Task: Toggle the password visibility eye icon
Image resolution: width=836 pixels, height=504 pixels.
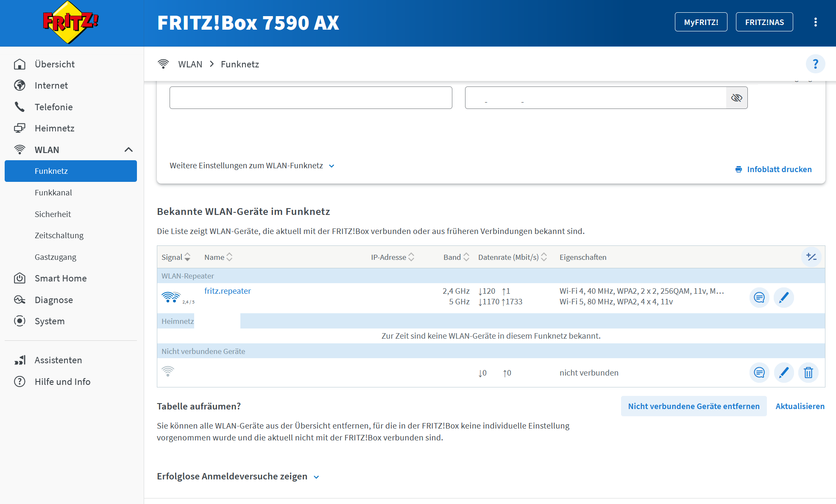Action: coord(736,98)
